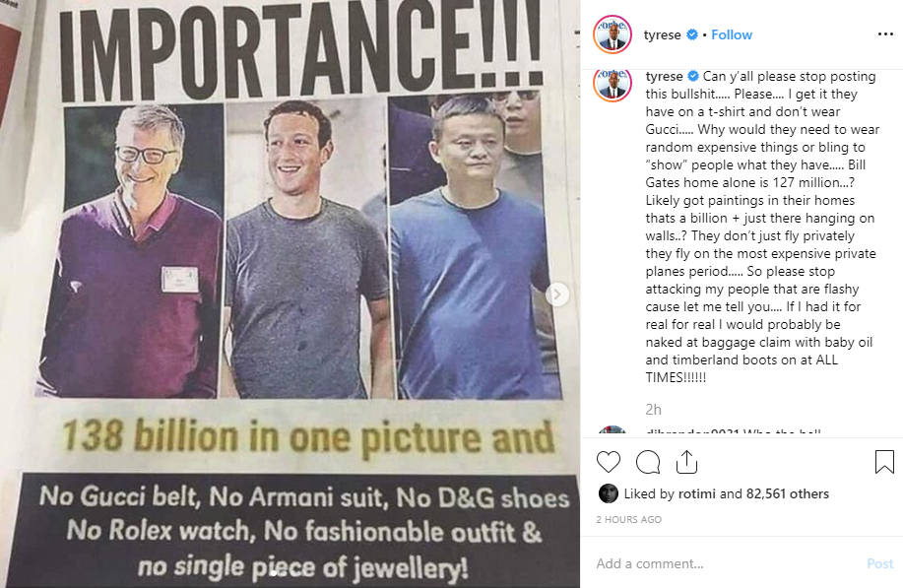Viewport: 903px width, 588px height.
Task: Click the share post icon
Action: coord(686,462)
